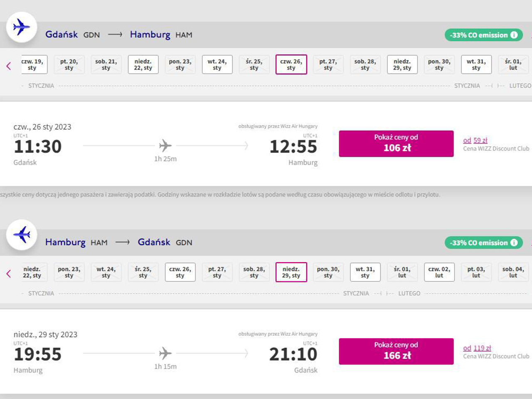Click info icon on Hamburg–Gdańsk CO emission badge
Screen dimensions: 532x399
[514, 243]
